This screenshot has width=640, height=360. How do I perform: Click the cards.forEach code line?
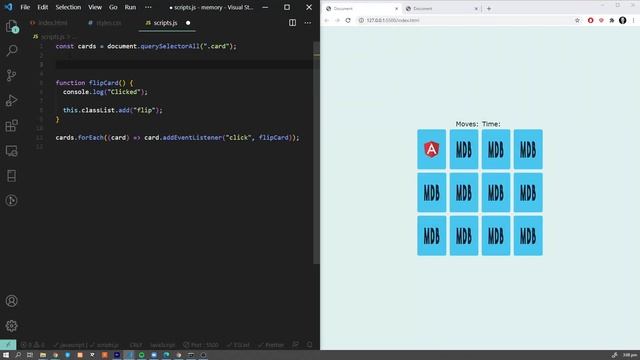tap(177, 138)
